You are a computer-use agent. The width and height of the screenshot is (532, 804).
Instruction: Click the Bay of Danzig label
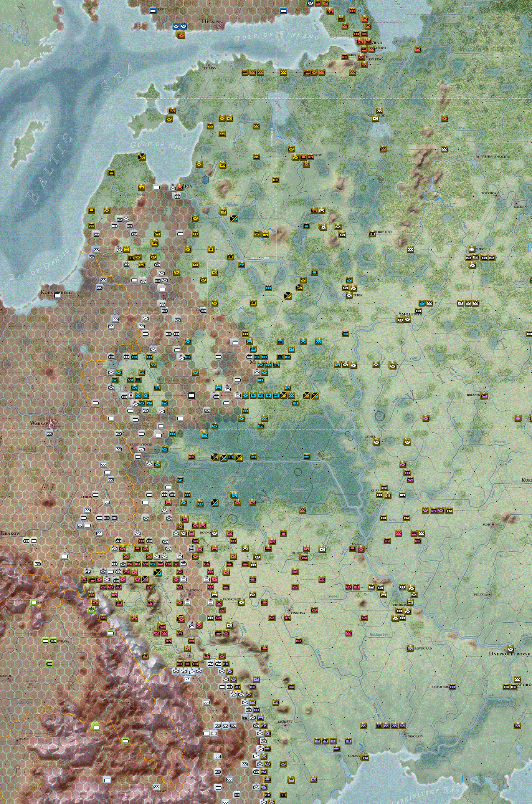coord(38,264)
